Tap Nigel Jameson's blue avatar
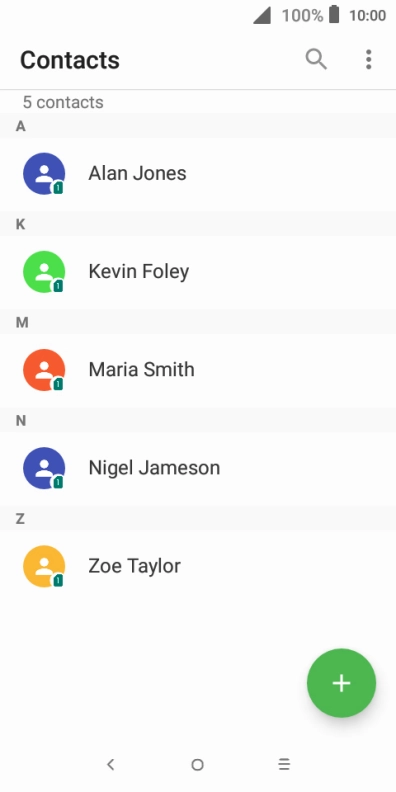396x792 pixels. pyautogui.click(x=44, y=468)
